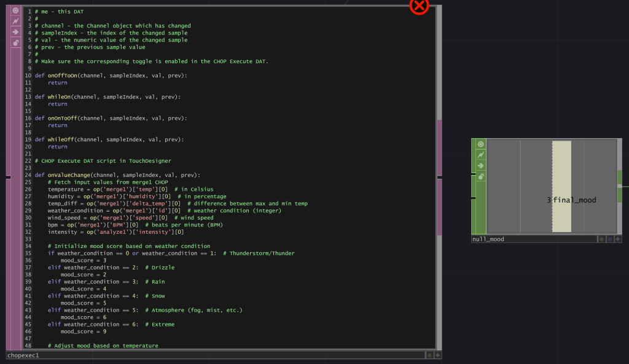The image size is (629, 364).
Task: Activate the viewer-active plus on chopexec1
Action: (437, 355)
